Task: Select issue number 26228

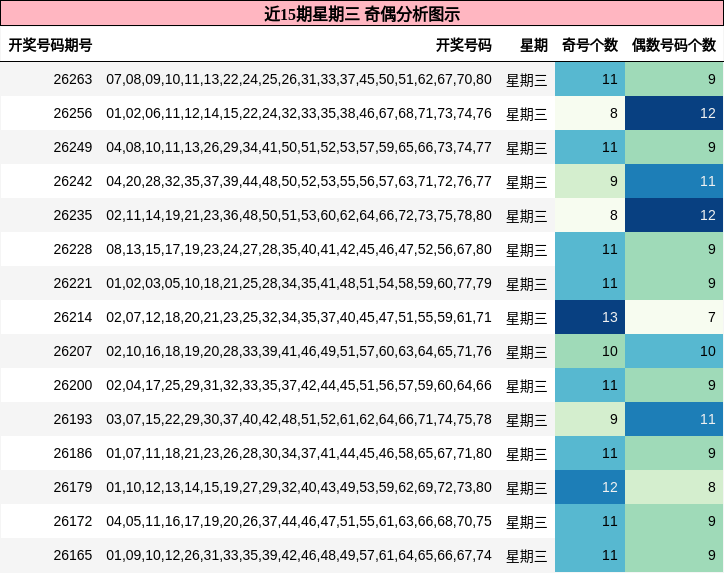Action: click(72, 249)
